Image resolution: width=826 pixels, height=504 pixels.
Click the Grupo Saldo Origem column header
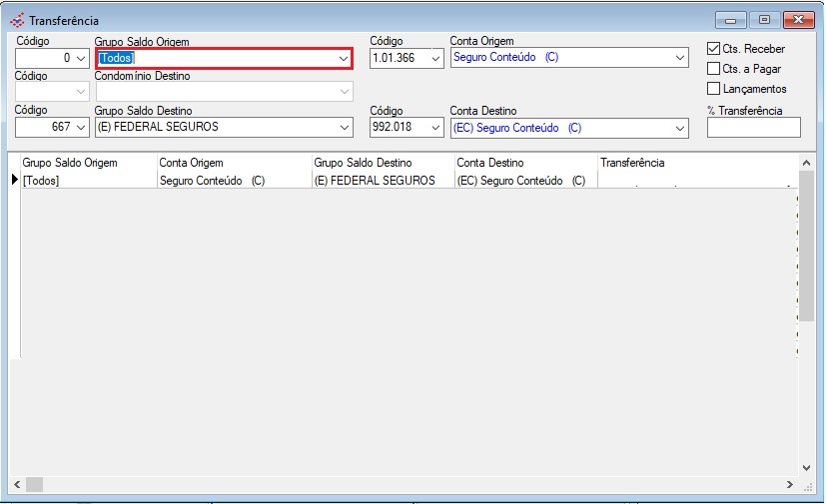[x=70, y=163]
